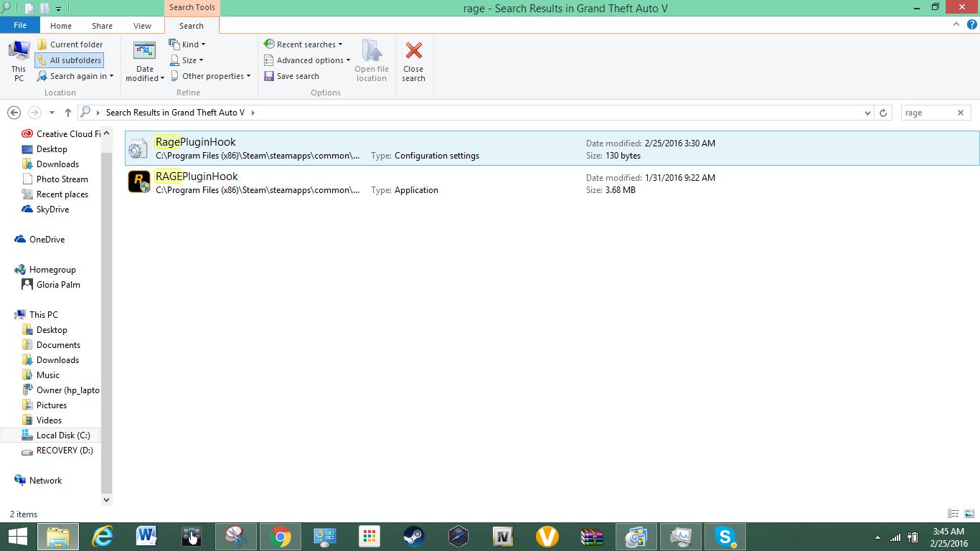Image resolution: width=980 pixels, height=551 pixels.
Task: Switch to the Share ribbon tab
Action: click(102, 26)
